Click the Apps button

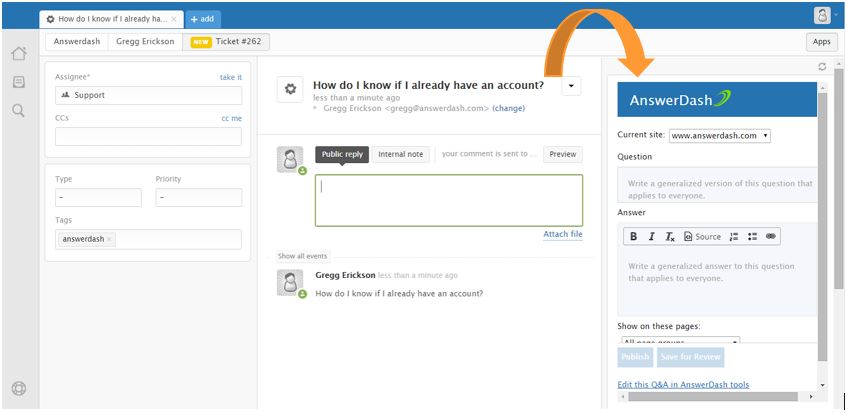coord(822,42)
